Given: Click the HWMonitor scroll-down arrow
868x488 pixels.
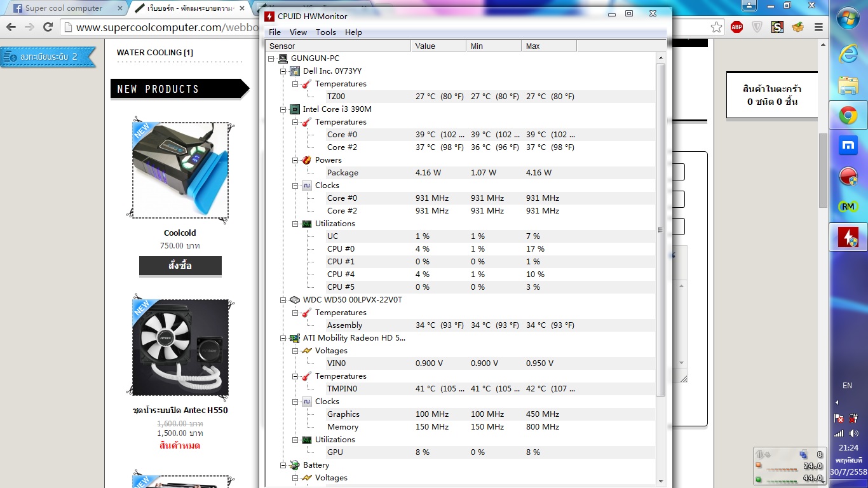Looking at the screenshot, I should [x=660, y=482].
